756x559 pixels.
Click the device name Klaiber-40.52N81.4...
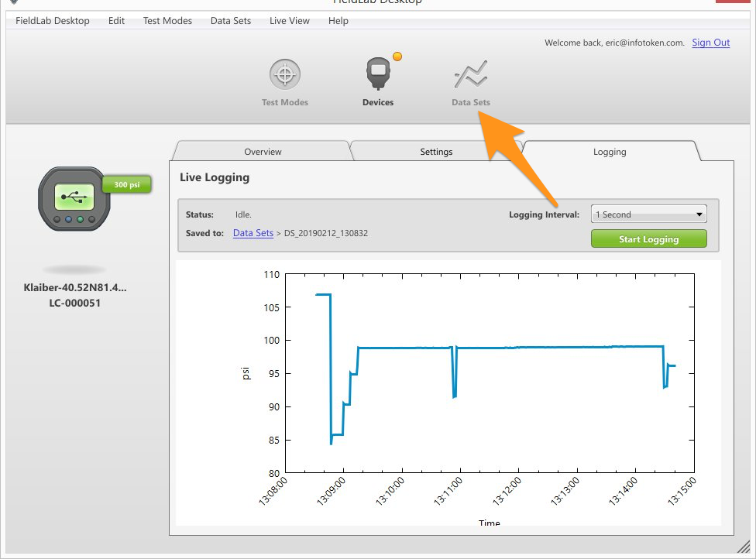click(74, 287)
